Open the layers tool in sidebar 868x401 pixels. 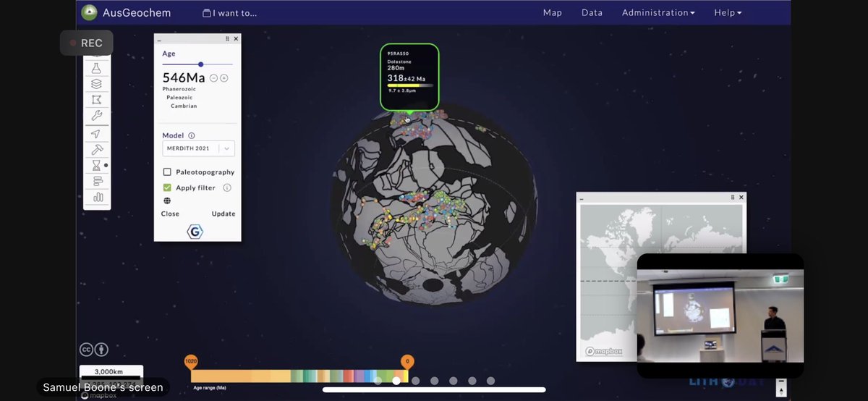click(x=97, y=83)
